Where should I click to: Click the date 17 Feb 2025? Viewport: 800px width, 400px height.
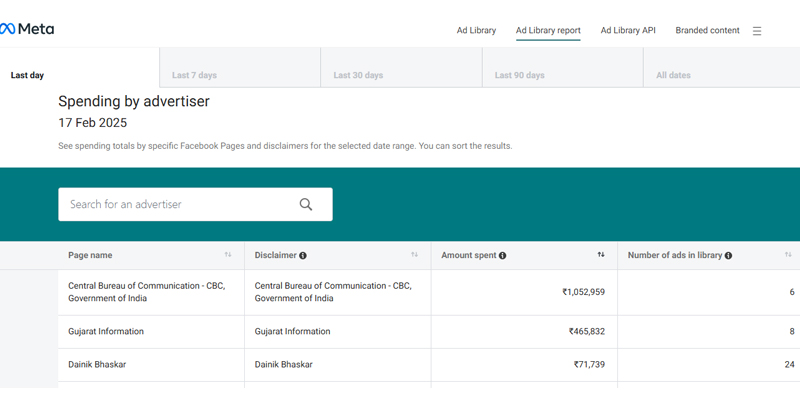coord(92,123)
